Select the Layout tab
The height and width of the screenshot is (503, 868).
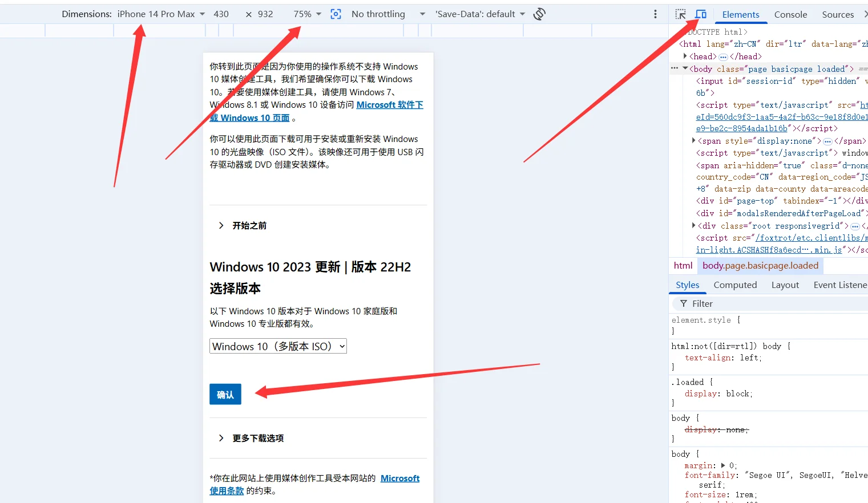pyautogui.click(x=785, y=285)
